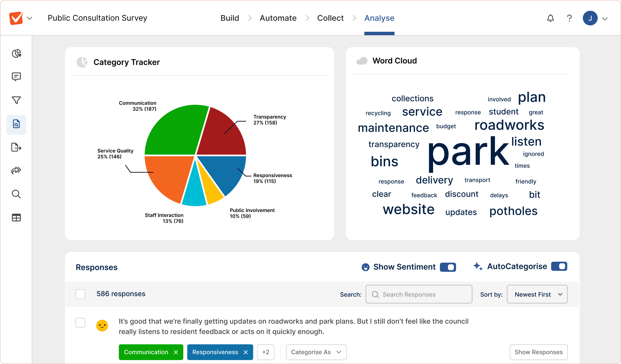Click the export icon in the sidebar
The image size is (621, 364).
tap(16, 148)
